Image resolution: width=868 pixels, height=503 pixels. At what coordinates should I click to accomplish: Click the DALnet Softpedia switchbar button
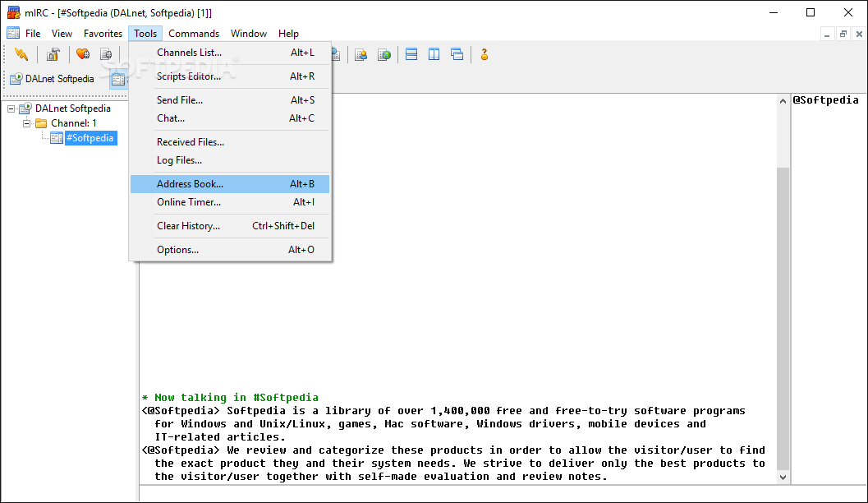53,79
